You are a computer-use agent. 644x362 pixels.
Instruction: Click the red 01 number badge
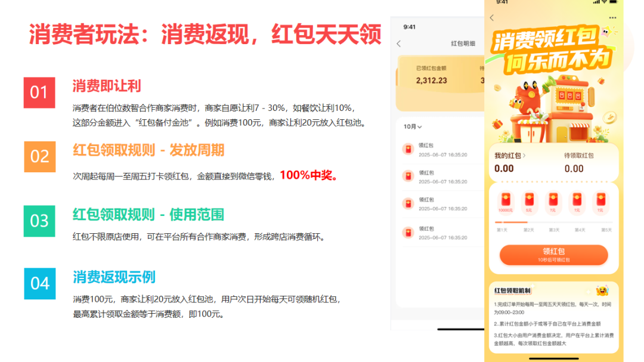39,92
